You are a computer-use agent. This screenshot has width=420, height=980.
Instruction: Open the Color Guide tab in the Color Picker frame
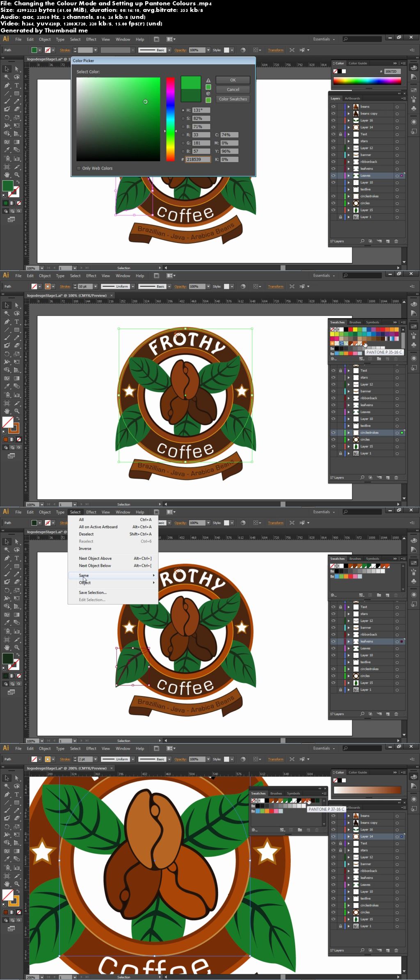358,63
